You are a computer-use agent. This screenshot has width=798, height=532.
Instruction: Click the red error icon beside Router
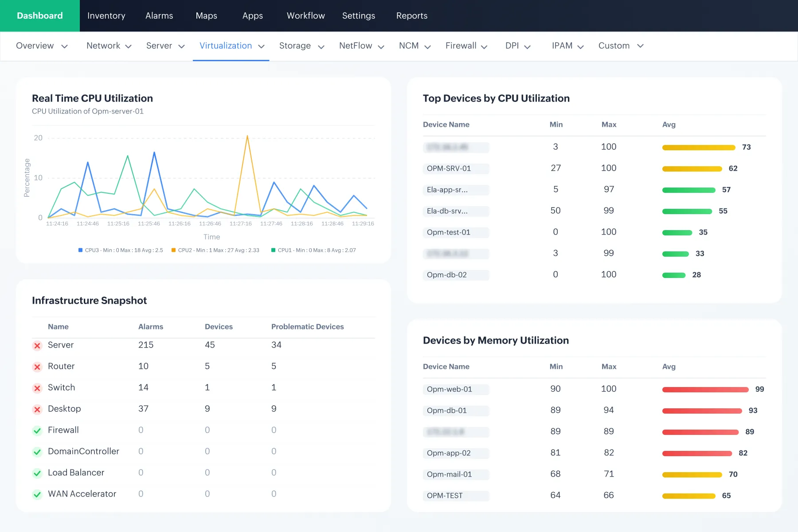pos(37,367)
